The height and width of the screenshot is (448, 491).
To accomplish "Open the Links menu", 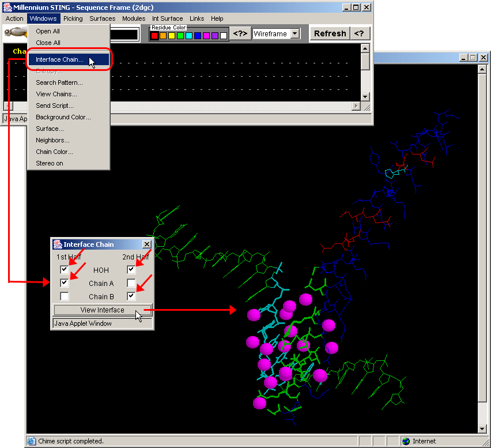I will (197, 18).
